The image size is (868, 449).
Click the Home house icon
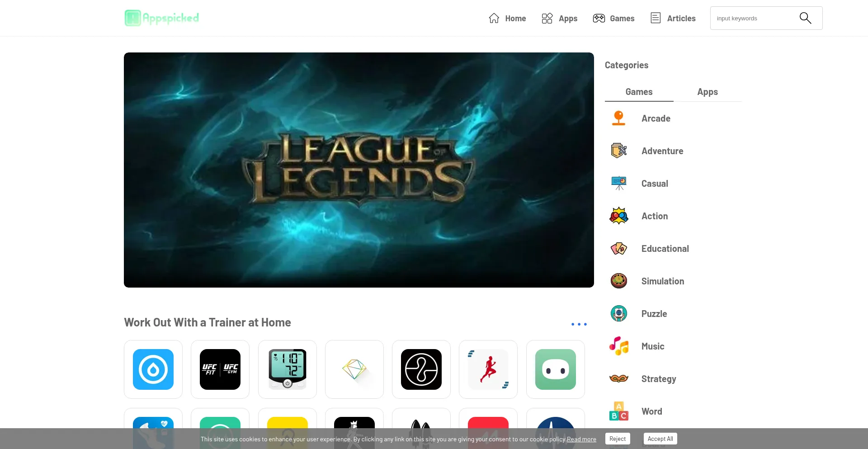[494, 18]
